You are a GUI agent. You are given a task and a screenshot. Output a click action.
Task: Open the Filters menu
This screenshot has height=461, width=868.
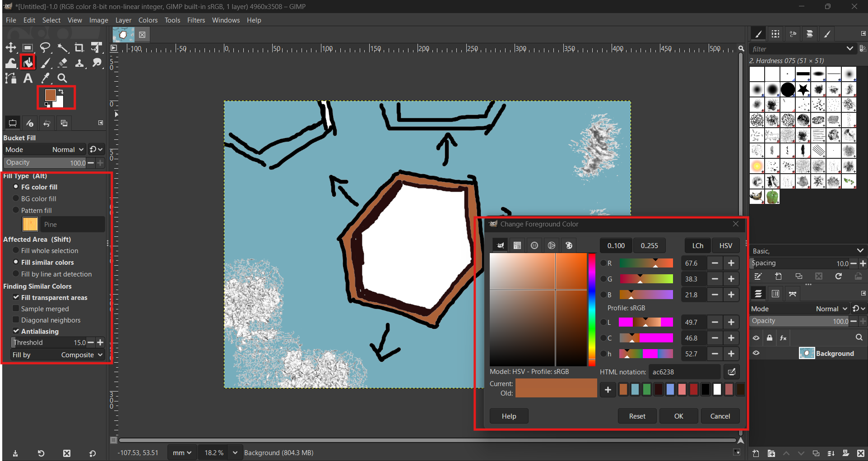196,20
